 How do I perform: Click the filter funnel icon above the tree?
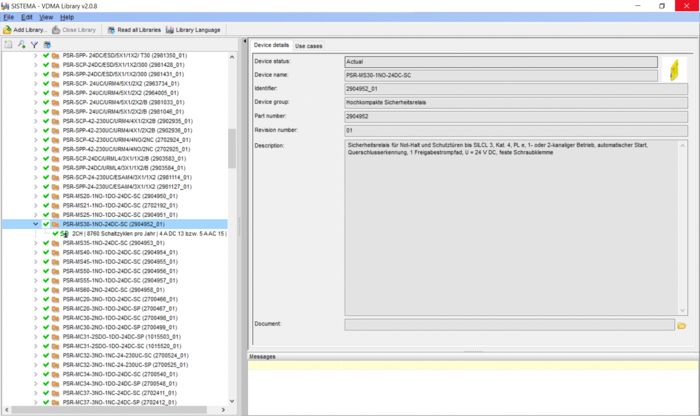[x=34, y=45]
